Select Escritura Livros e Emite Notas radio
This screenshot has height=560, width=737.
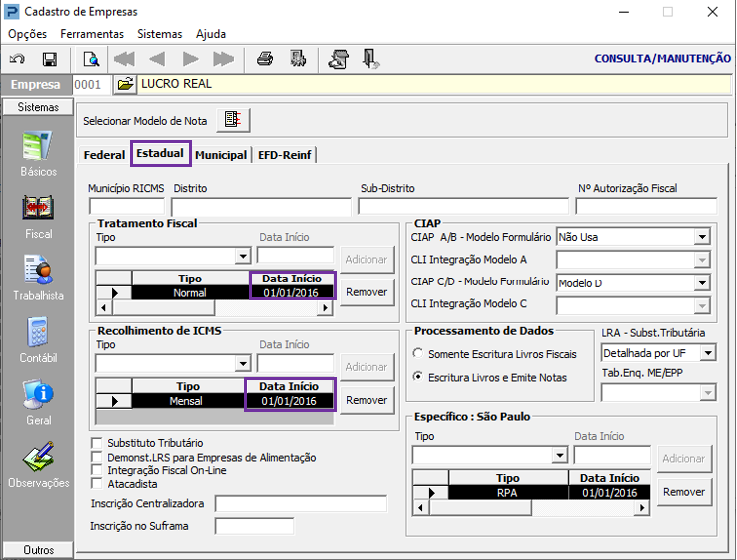(x=417, y=376)
